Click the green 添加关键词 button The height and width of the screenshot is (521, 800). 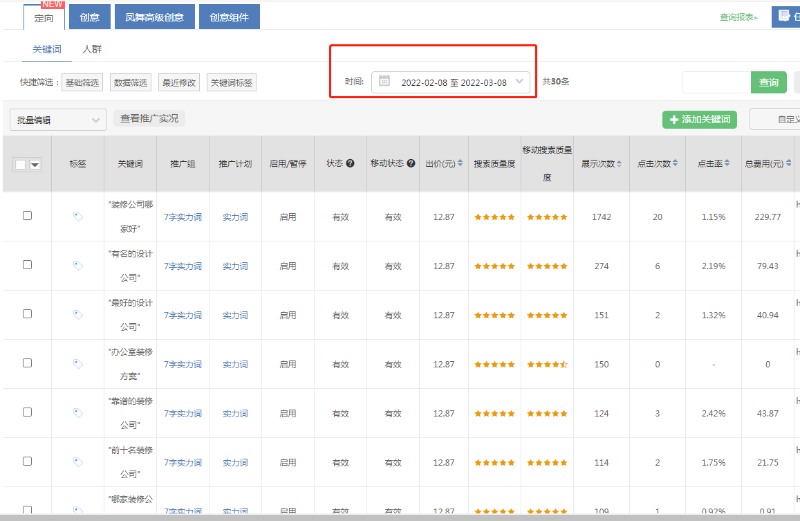699,120
